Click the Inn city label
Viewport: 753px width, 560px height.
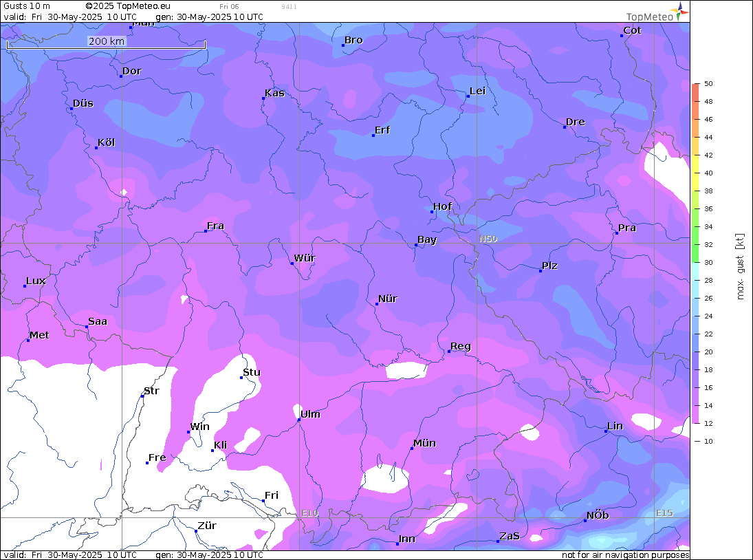(x=406, y=539)
